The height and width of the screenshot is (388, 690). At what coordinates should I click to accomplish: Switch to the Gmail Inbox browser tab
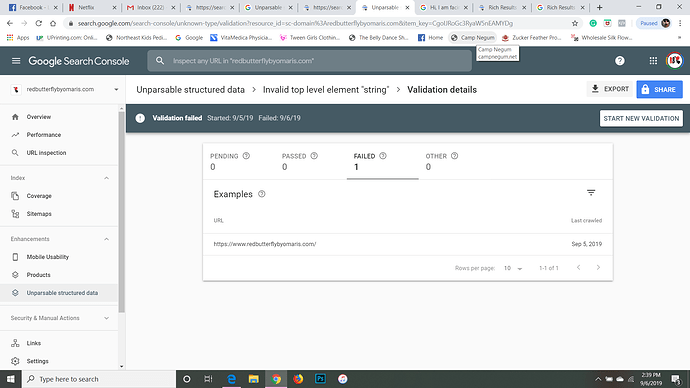point(150,7)
